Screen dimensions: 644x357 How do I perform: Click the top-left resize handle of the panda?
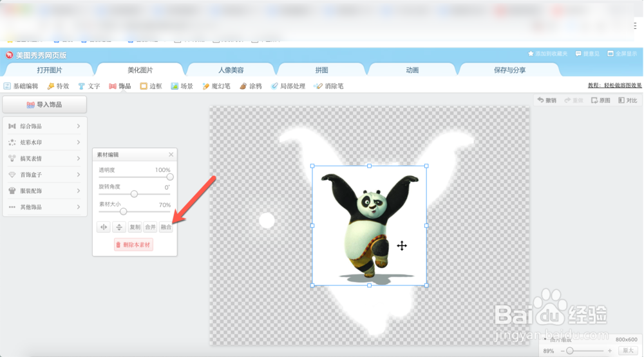coord(312,166)
